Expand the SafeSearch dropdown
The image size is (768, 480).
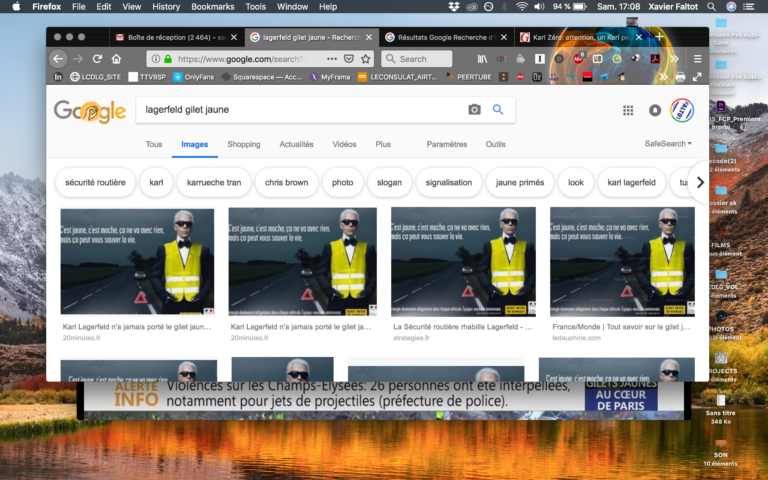(668, 144)
